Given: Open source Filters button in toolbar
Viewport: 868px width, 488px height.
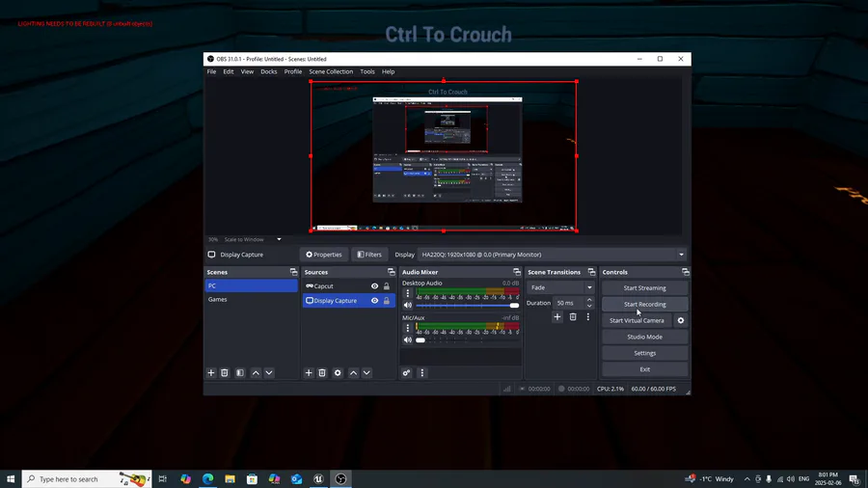Looking at the screenshot, I should point(369,255).
